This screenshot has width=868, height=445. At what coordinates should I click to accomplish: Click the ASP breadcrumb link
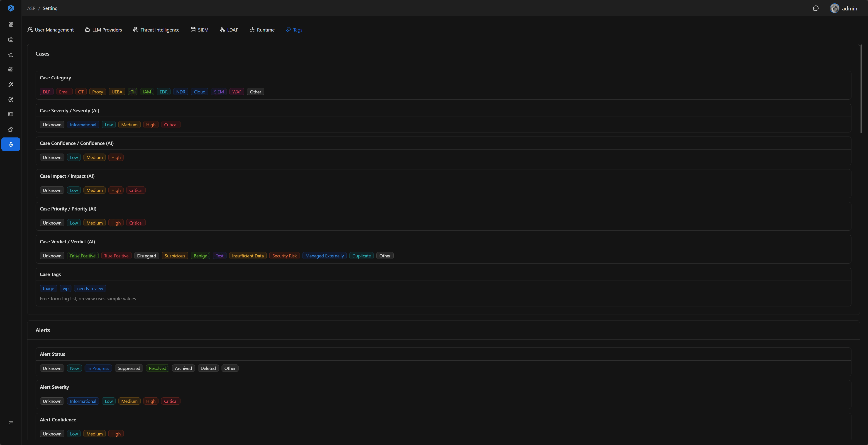(x=31, y=8)
